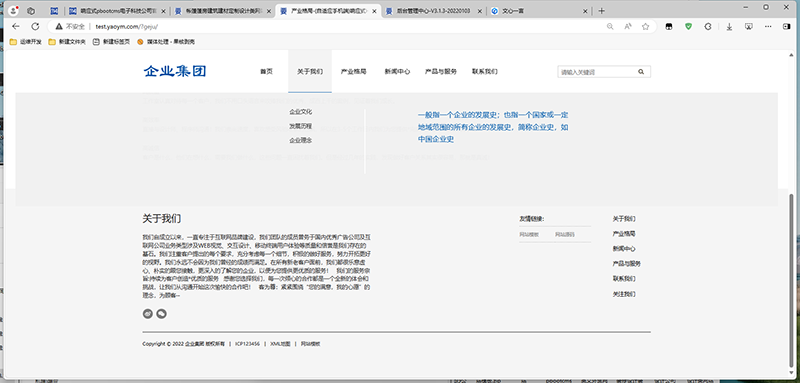Click the search magnifier on website
Viewport: 800px width, 383px height.
(641, 72)
